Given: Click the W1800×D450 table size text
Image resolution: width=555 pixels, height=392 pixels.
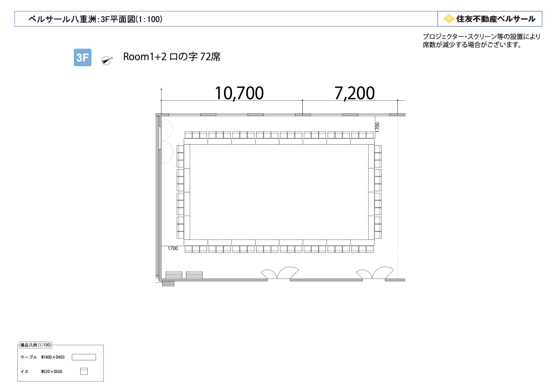Looking at the screenshot, I should (x=53, y=357).
